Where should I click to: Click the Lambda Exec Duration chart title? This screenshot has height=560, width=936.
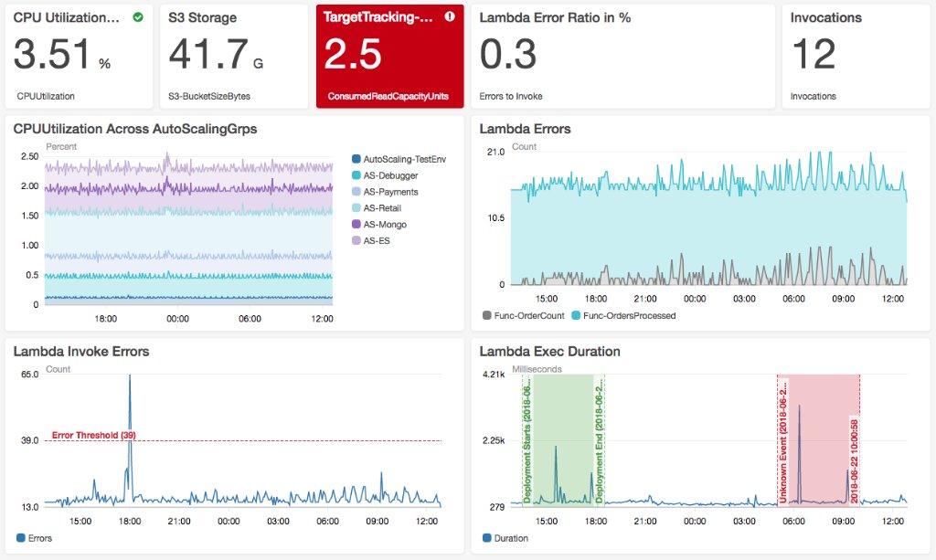tap(549, 352)
